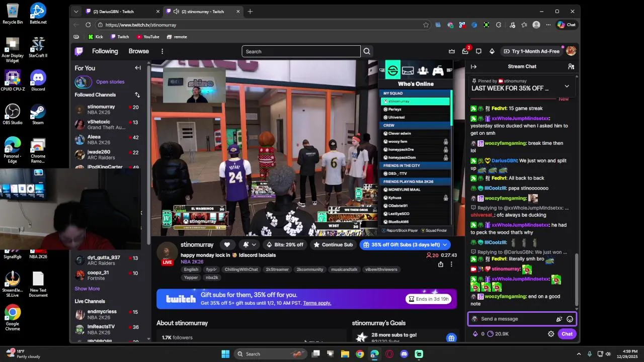Screen dimensions: 644x362
Task: Click the Get Bits diamond icon
Action: (x=492, y=51)
